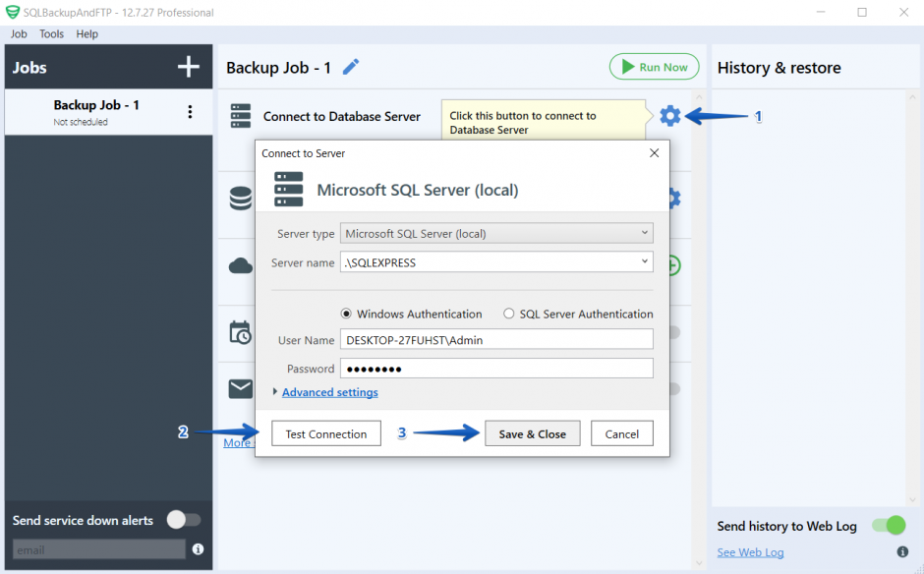Click the Cancel button
This screenshot has height=574, width=924.
[621, 433]
